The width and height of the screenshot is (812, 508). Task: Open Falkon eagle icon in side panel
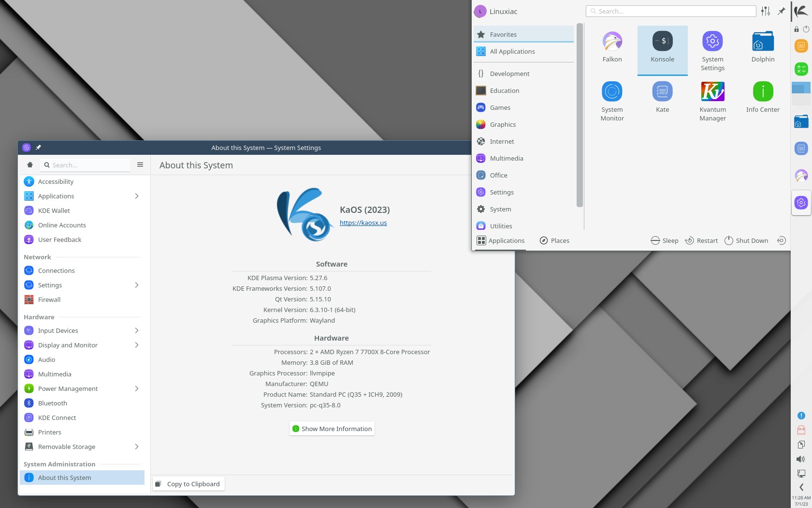click(801, 176)
